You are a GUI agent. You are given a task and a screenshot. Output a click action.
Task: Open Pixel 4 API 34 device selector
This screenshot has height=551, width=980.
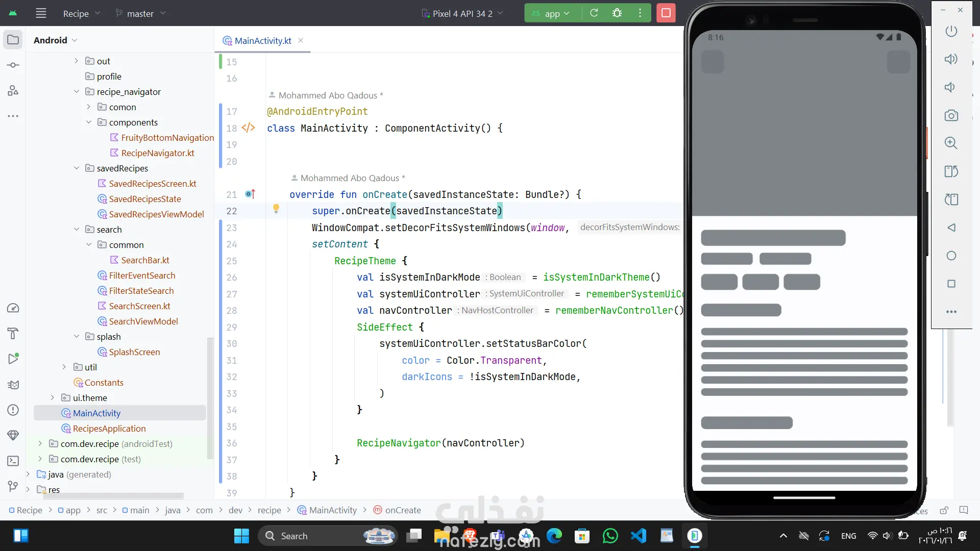[x=462, y=13]
